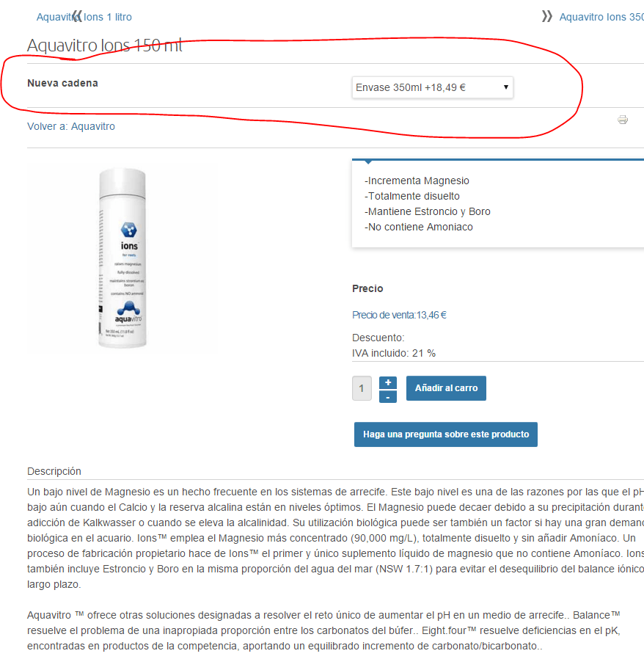
Task: Click the Precio de venta 13,46 € text
Action: [399, 316]
